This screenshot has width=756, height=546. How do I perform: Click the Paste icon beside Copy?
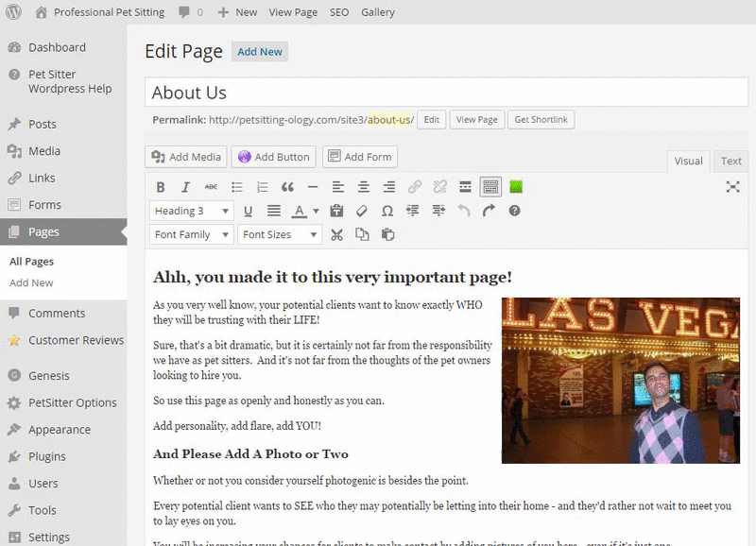tap(387, 234)
